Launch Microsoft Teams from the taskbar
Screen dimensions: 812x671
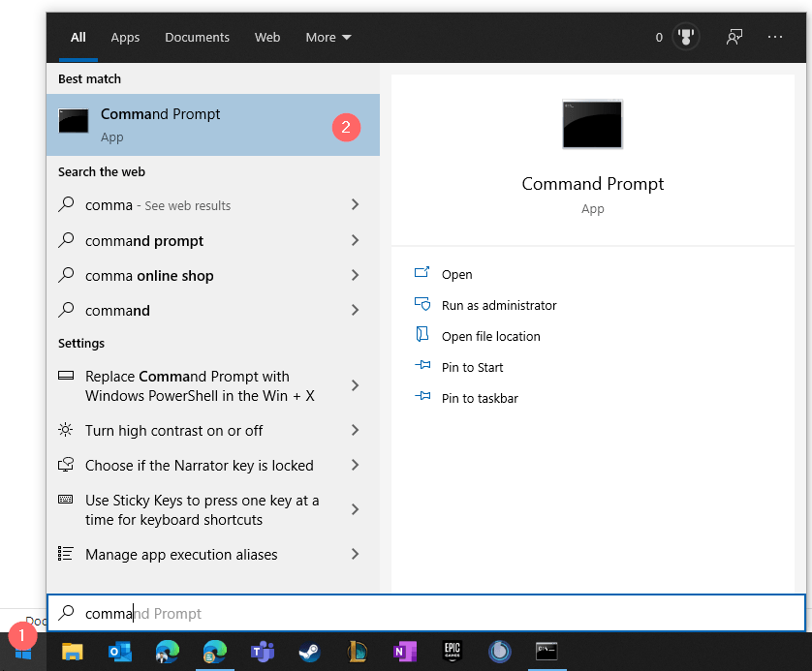[262, 652]
